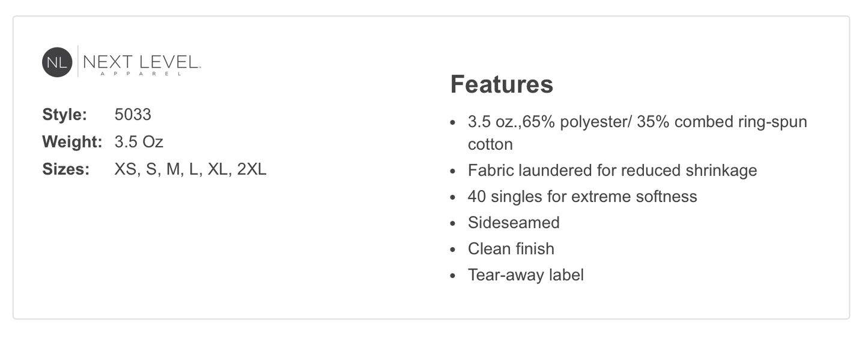The height and width of the screenshot is (341, 868).
Task: Select the Tear-away label feature
Action: tap(526, 275)
